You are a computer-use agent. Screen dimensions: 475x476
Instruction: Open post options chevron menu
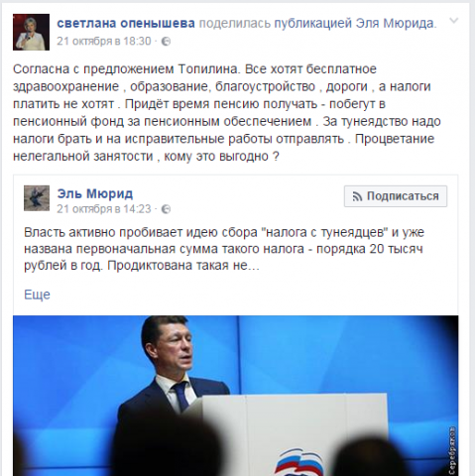[454, 21]
